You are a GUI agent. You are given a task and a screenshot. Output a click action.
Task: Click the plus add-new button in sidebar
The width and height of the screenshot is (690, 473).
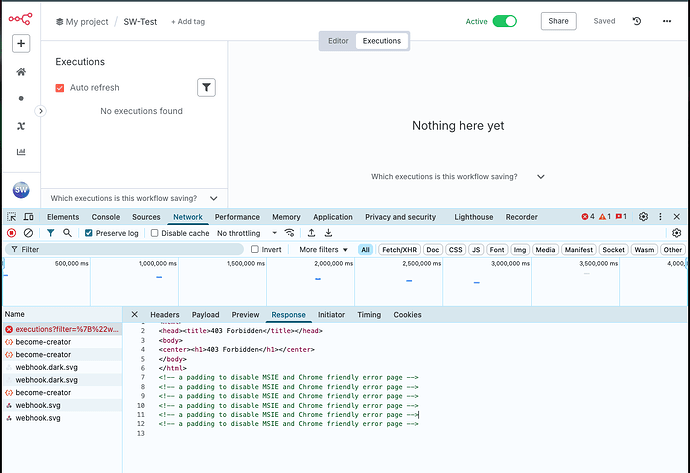point(21,44)
